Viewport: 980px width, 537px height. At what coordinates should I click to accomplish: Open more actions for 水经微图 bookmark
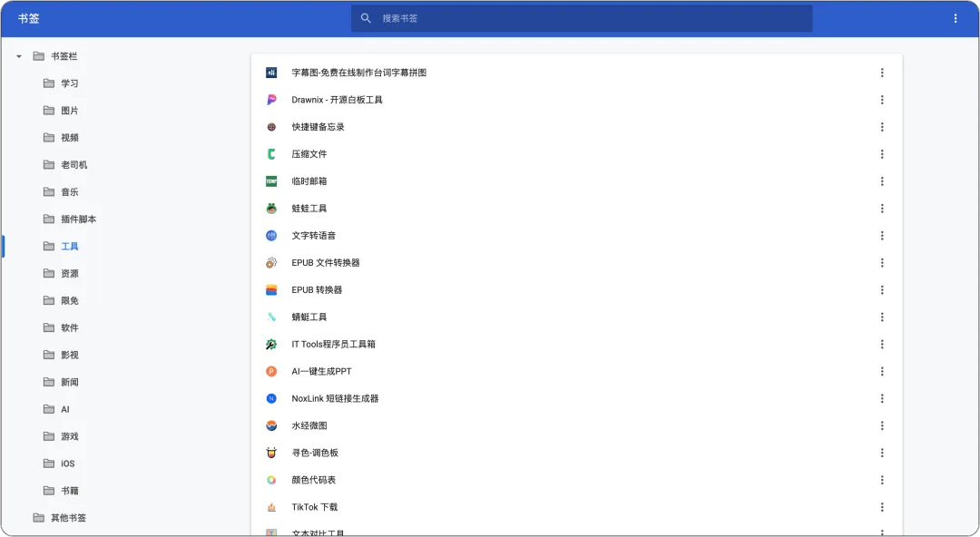coord(882,425)
